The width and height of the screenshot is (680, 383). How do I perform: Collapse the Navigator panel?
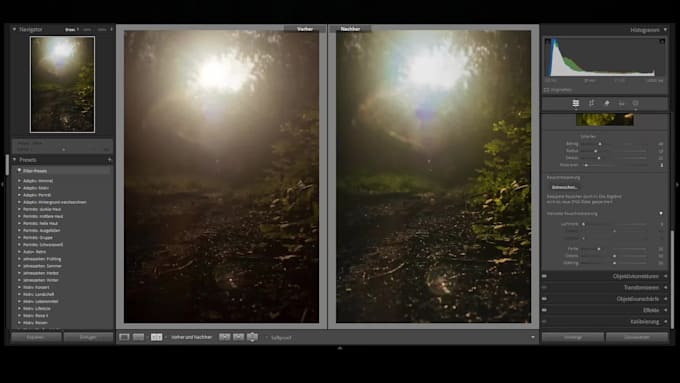pyautogui.click(x=14, y=29)
